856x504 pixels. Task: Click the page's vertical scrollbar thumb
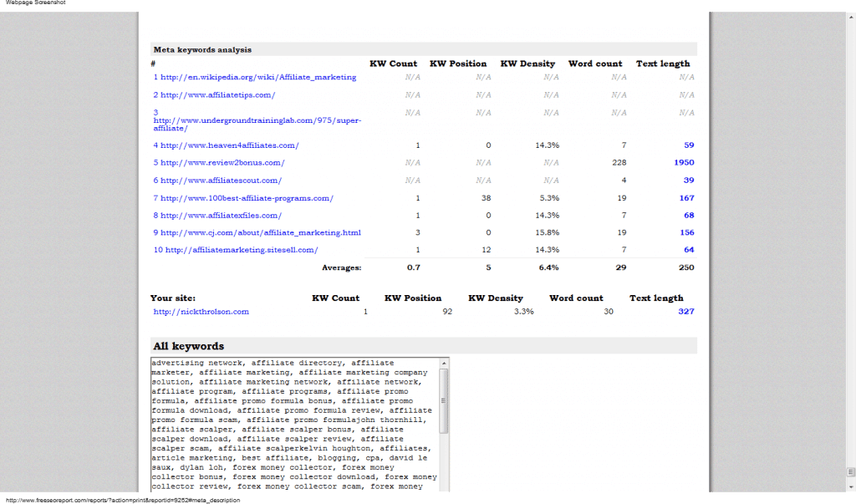tap(850, 471)
